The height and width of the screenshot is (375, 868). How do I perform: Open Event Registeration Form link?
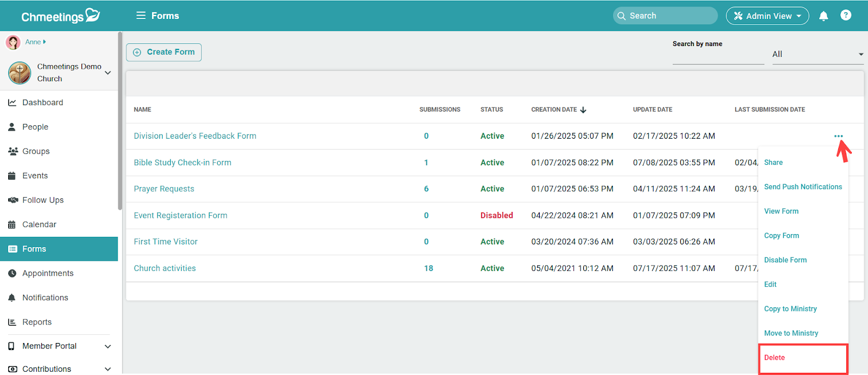tap(181, 215)
